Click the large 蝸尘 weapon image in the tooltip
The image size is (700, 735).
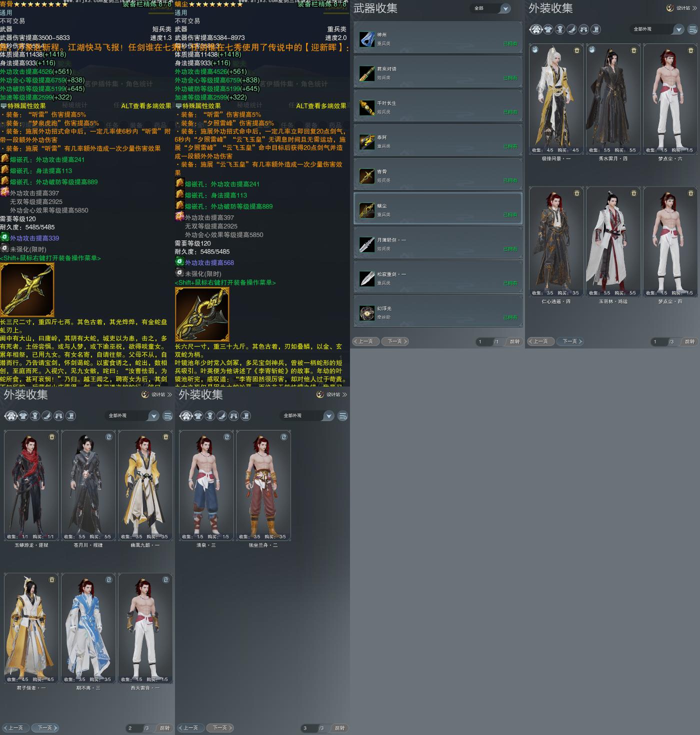202,314
